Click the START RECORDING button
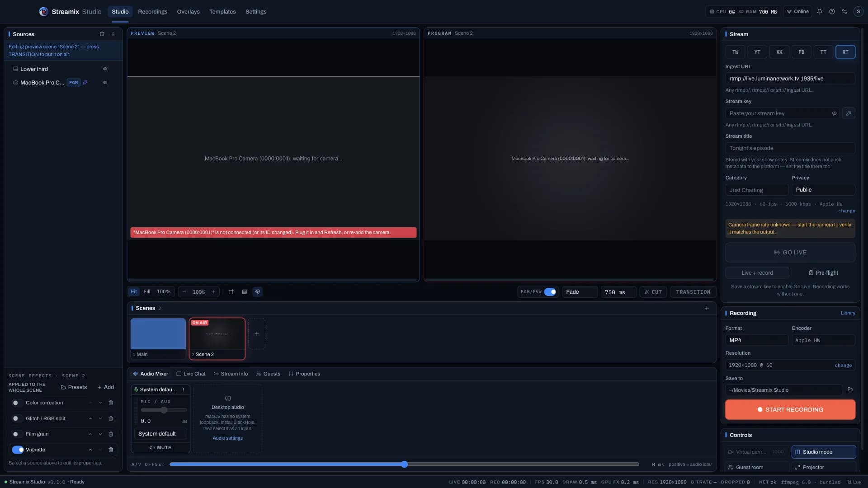Viewport: 868px width, 488px height. 790,410
